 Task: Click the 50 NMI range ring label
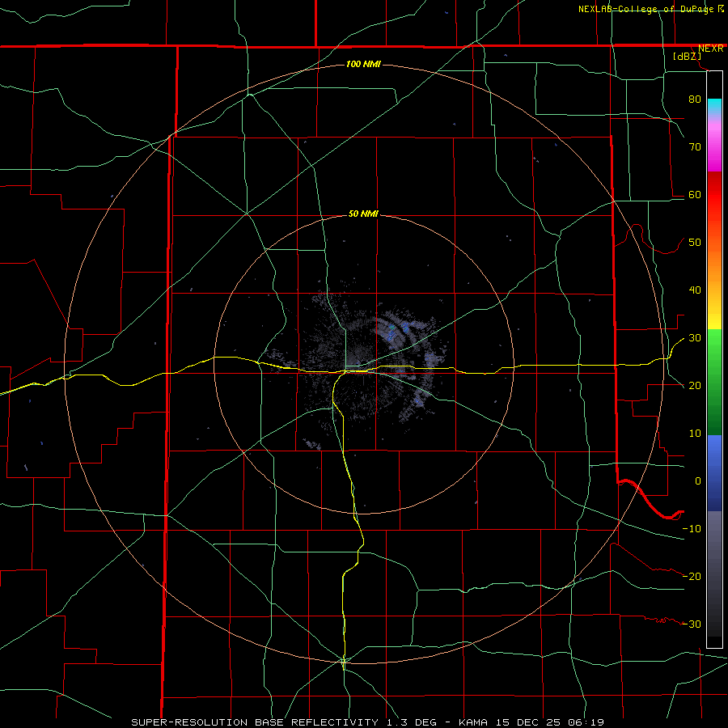coord(363,214)
